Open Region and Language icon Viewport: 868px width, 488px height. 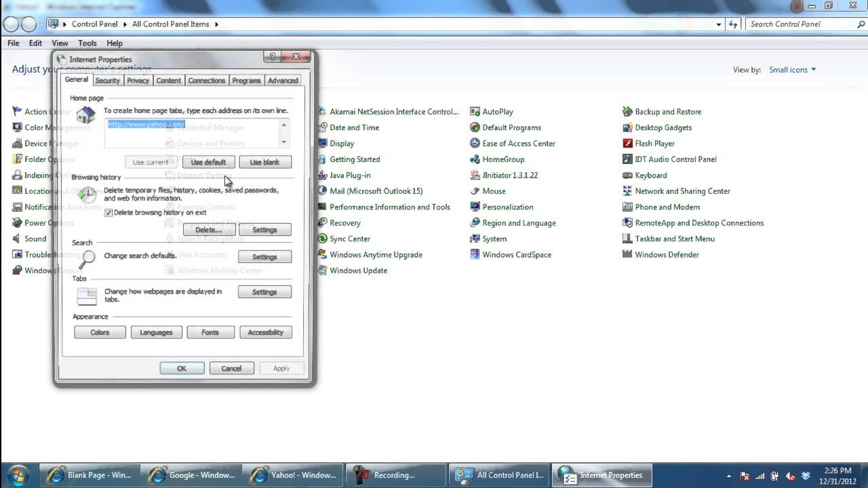[x=513, y=223]
